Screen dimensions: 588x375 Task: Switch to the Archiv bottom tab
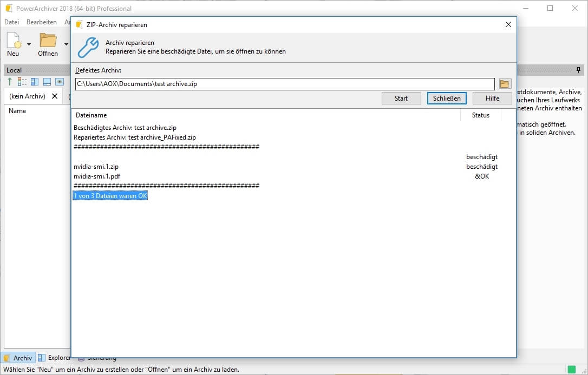point(18,358)
